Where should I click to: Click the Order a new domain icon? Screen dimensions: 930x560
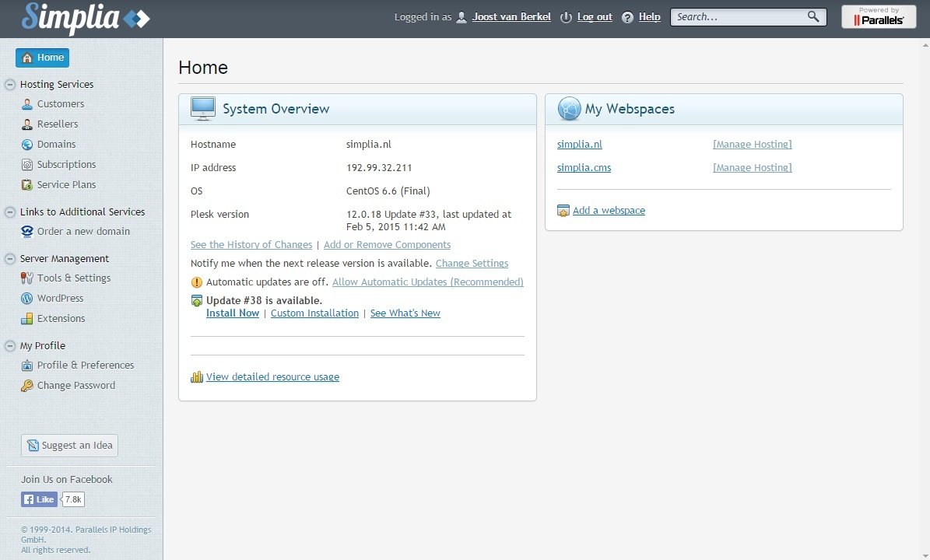(x=26, y=232)
